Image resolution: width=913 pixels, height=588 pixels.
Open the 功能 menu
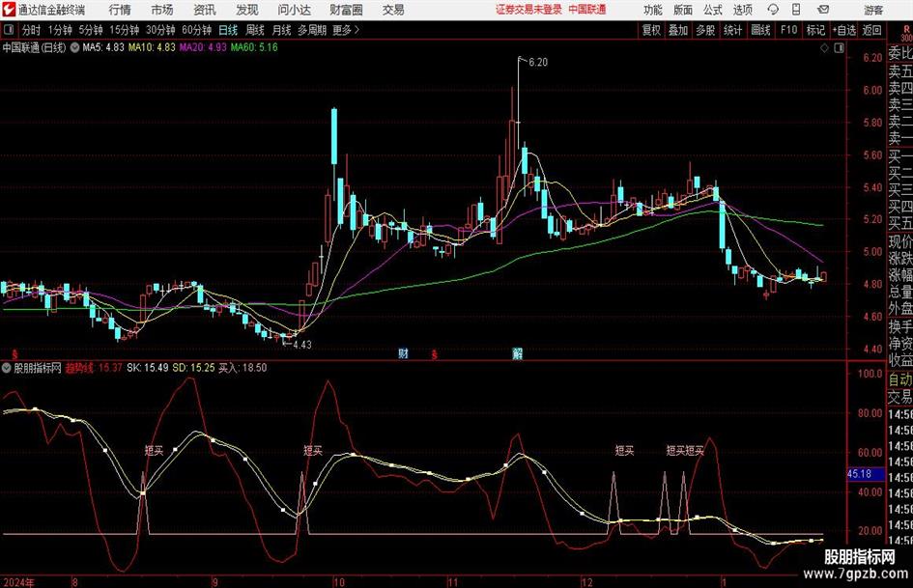pos(653,10)
